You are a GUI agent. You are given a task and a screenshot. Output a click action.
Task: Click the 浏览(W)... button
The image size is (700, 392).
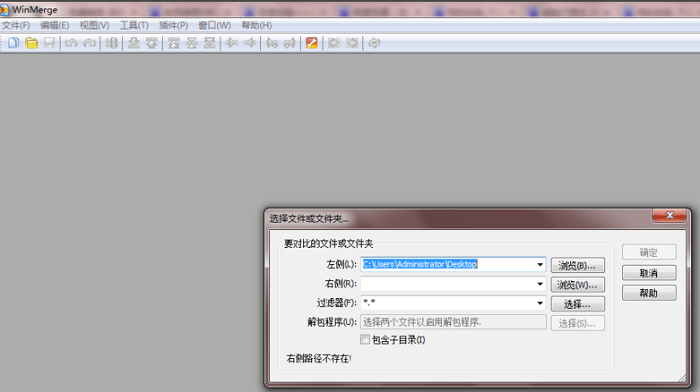577,284
